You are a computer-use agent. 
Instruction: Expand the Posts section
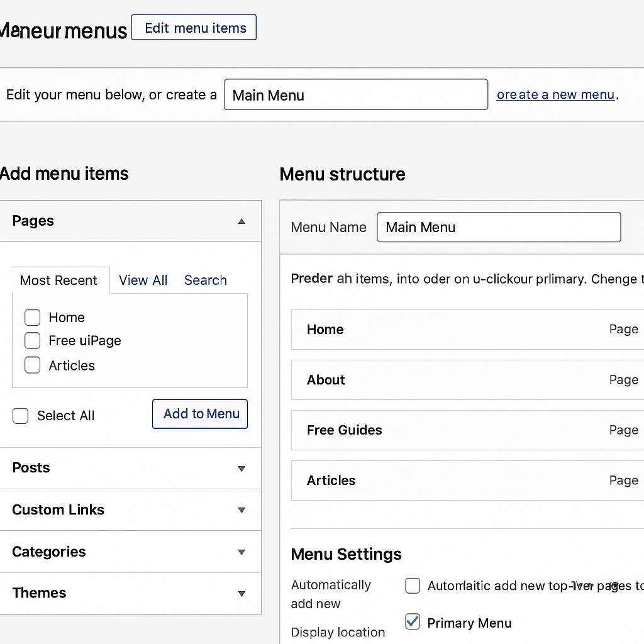(241, 469)
